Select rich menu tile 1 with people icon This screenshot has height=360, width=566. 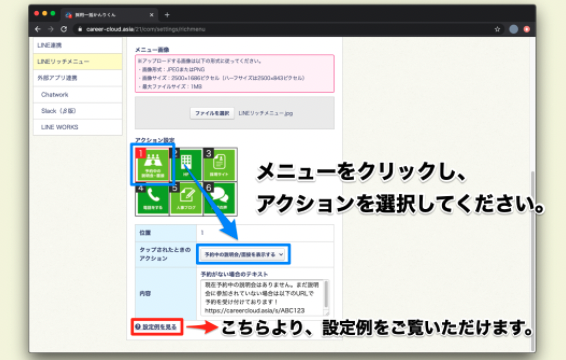[152, 164]
